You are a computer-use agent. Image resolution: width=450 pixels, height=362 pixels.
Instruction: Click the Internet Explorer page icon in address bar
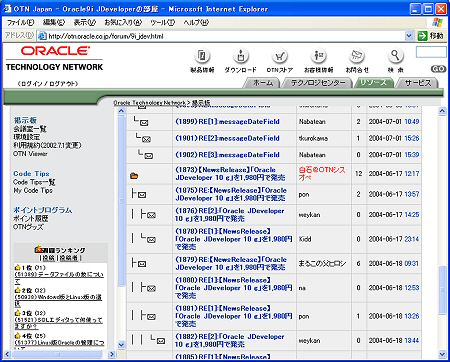click(x=42, y=36)
